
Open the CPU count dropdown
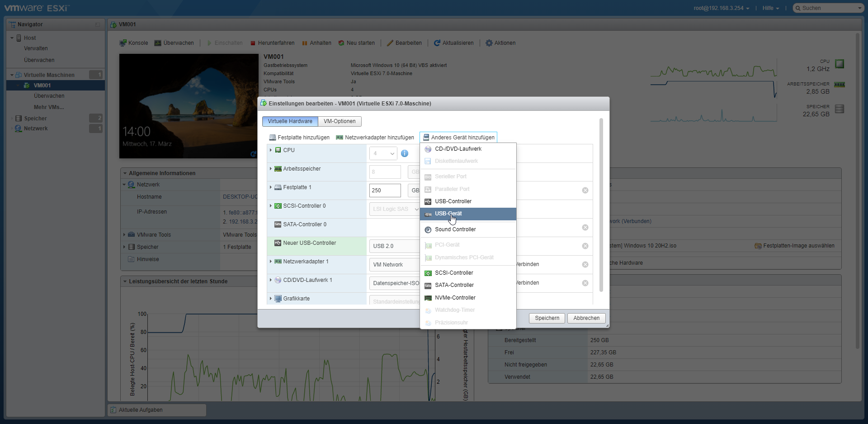point(383,153)
